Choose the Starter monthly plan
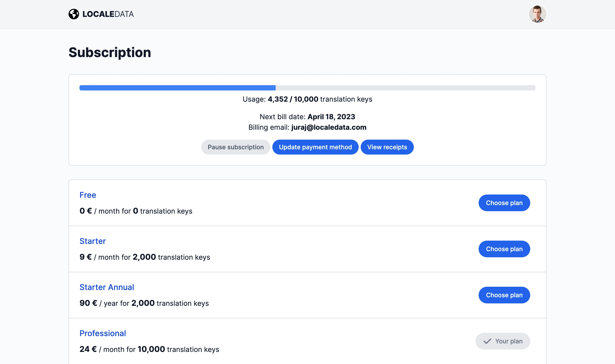Image resolution: width=615 pixels, height=364 pixels. point(504,249)
